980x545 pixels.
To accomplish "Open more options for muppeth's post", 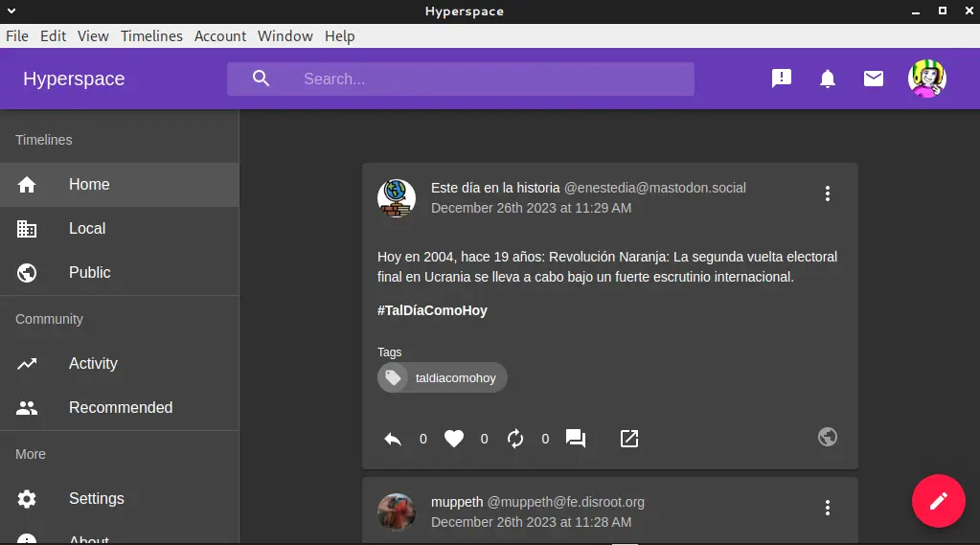I will click(828, 508).
